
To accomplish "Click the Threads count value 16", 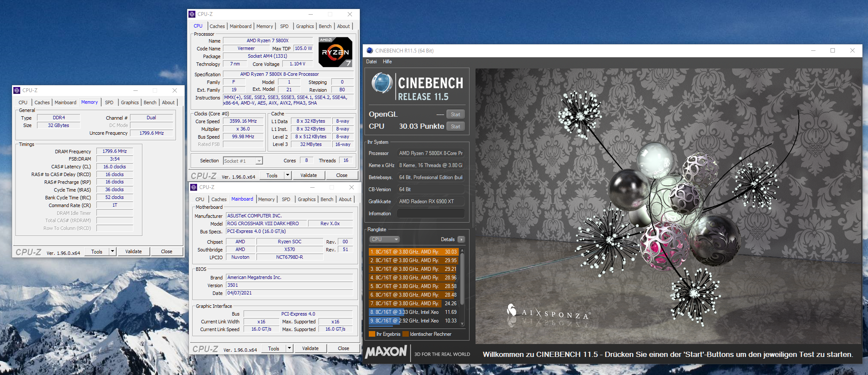I will point(346,161).
